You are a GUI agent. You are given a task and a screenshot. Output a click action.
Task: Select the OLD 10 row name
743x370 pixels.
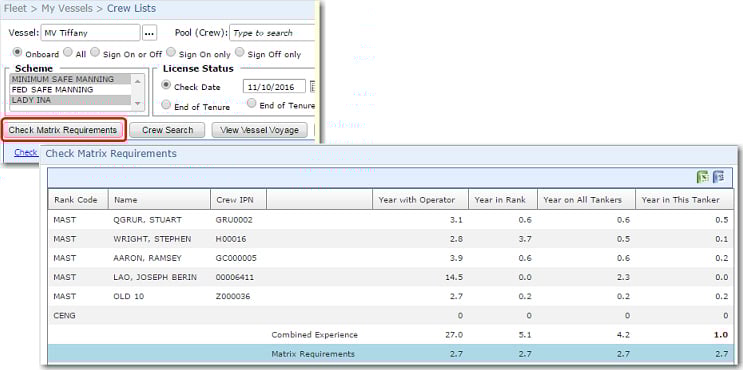pyautogui.click(x=129, y=297)
